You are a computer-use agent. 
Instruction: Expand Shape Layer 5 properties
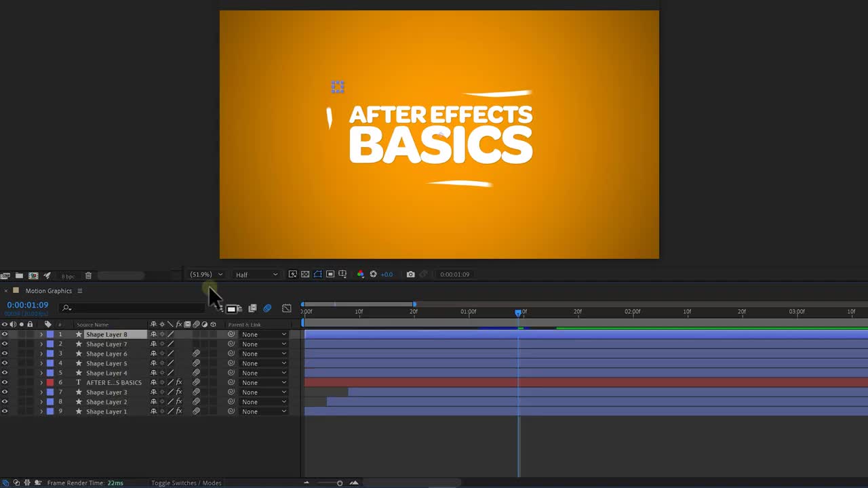coord(41,363)
